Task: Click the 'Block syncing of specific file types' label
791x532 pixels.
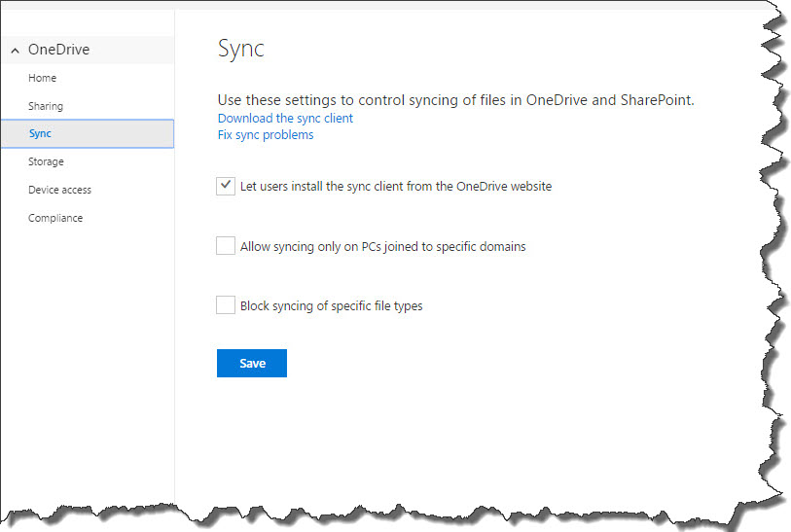Action: point(331,306)
